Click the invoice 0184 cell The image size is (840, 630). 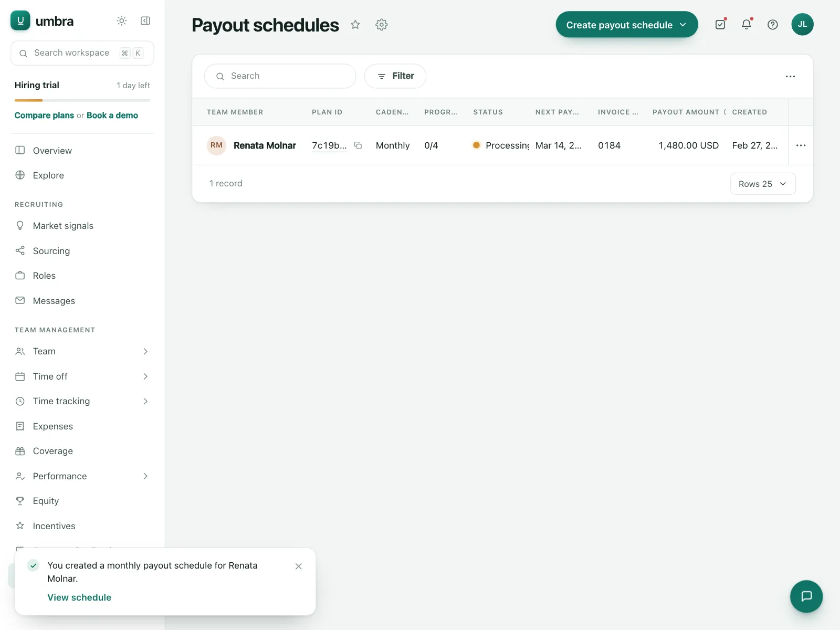tap(609, 145)
